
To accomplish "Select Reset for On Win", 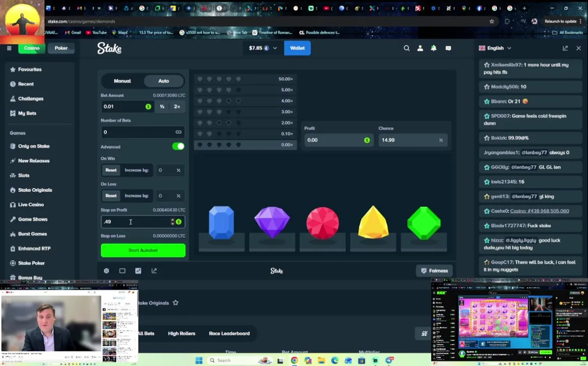I will tap(111, 170).
